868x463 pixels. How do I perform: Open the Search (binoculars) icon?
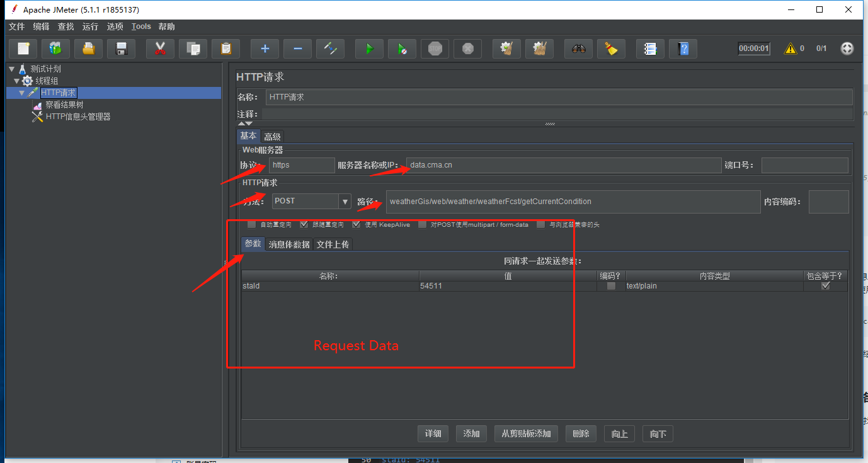(x=578, y=49)
